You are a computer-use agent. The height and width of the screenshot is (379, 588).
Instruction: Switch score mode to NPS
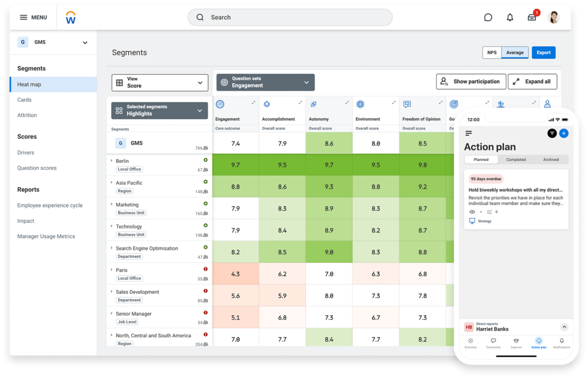492,52
